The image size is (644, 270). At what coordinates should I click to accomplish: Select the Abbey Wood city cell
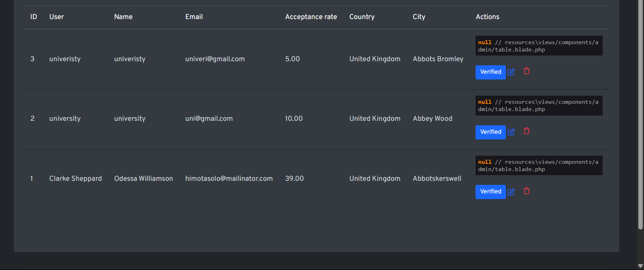tap(432, 119)
